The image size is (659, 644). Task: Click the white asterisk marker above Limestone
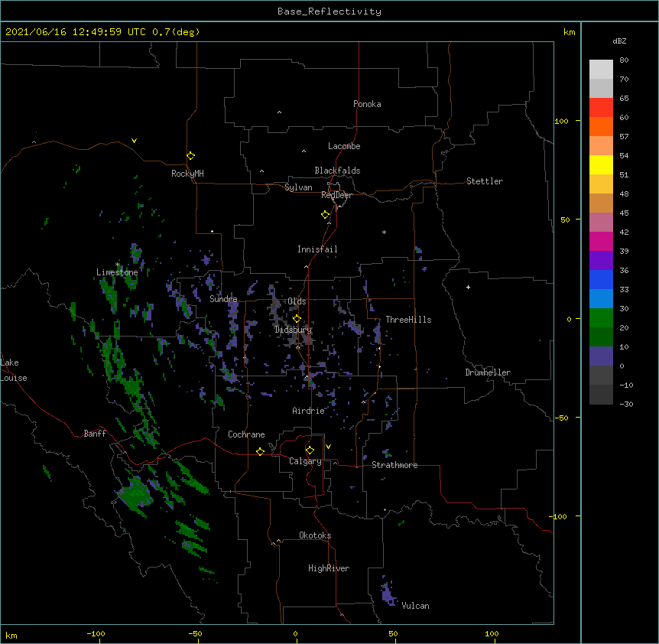(x=118, y=265)
